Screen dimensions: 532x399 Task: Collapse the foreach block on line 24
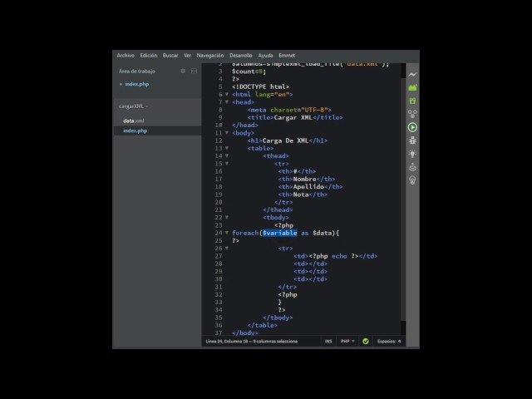[x=227, y=233]
